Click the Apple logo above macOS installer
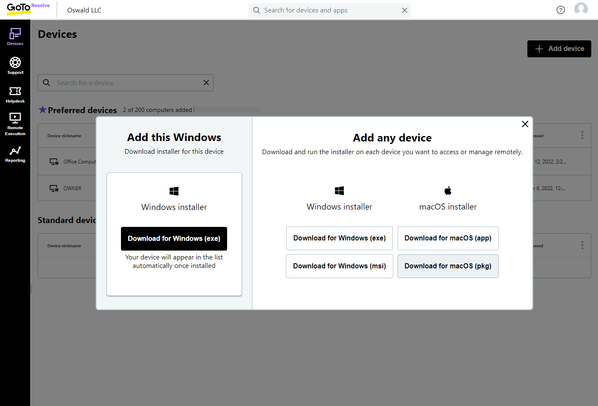This screenshot has height=406, width=598. [x=448, y=190]
